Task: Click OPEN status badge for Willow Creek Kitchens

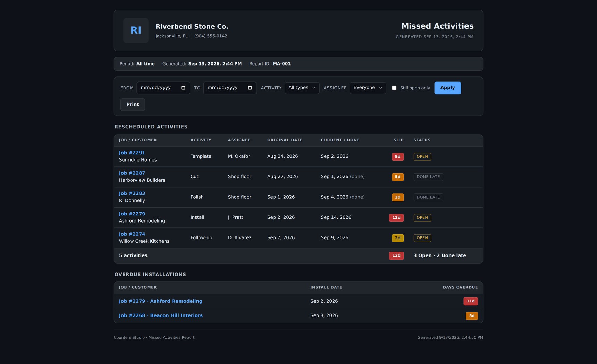Action: 422,238
